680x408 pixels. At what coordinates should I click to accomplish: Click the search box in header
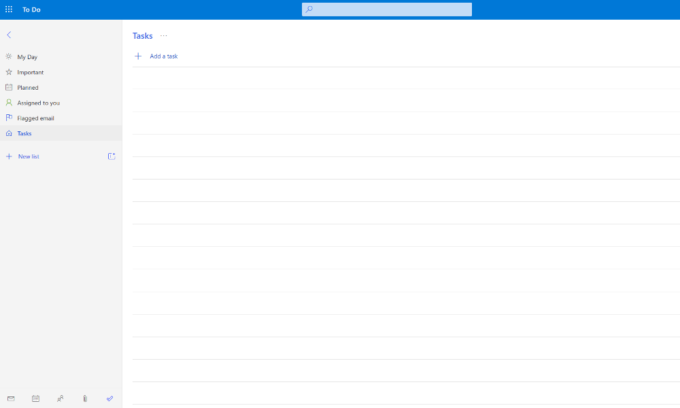point(387,9)
